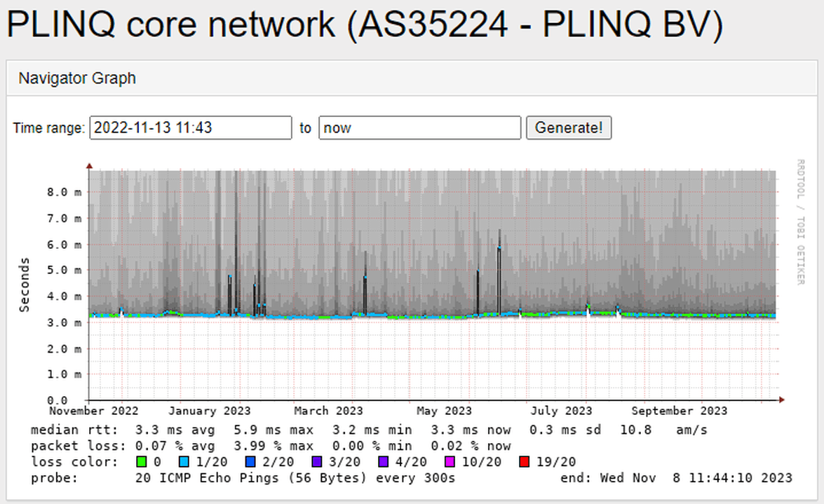The width and height of the screenshot is (824, 504).
Task: Click the Navigator Graph header
Action: tap(76, 79)
